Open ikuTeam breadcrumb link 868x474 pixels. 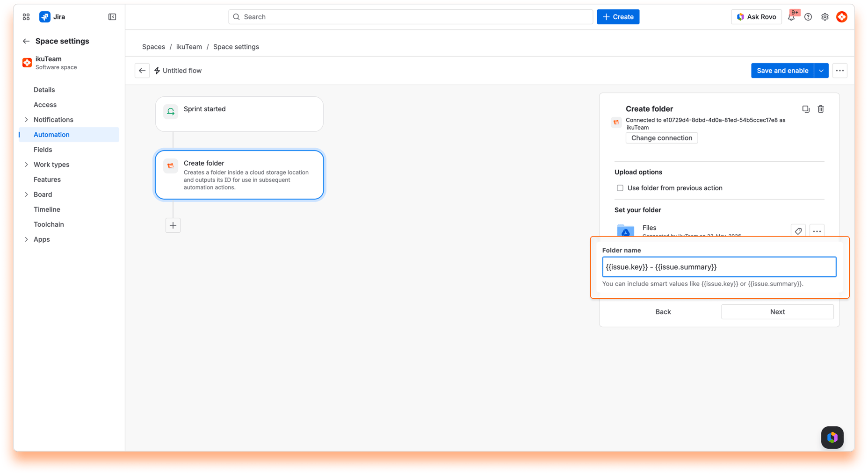pos(189,47)
